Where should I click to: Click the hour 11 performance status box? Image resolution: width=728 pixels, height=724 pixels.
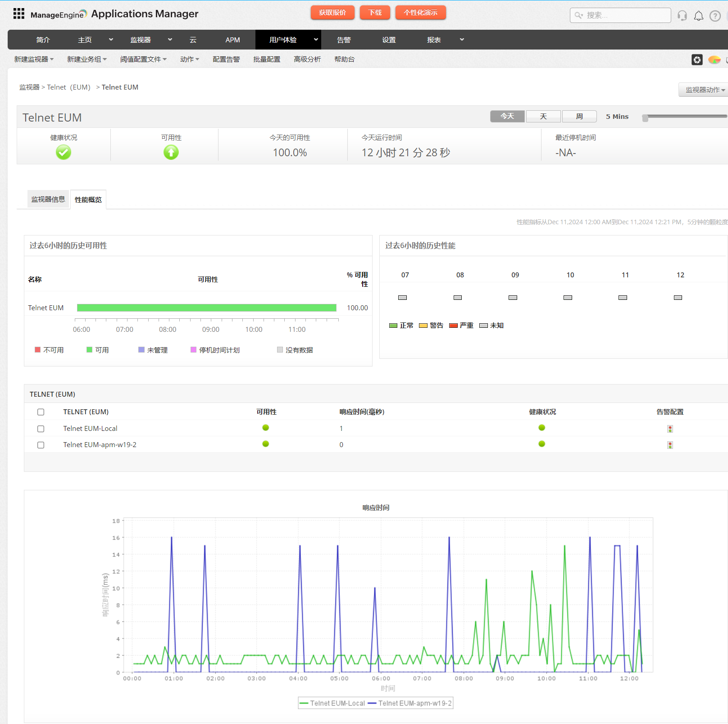pos(623,298)
